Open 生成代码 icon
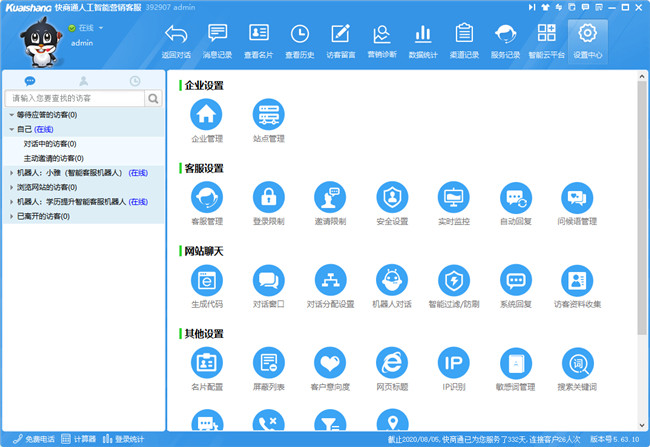 pos(207,280)
